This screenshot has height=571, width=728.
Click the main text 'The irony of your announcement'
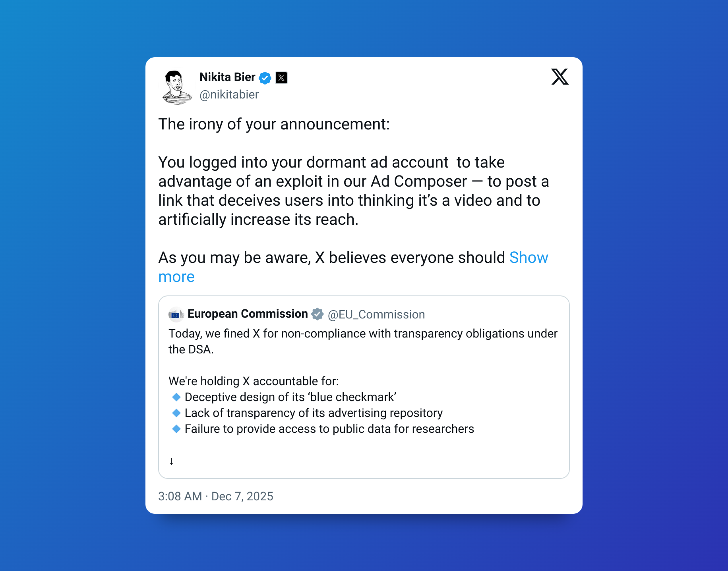click(274, 124)
